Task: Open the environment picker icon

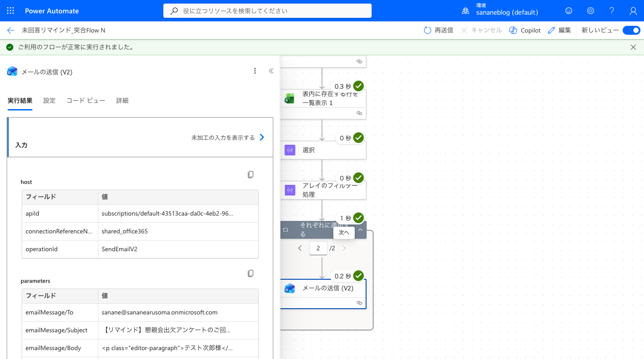Action: click(466, 11)
